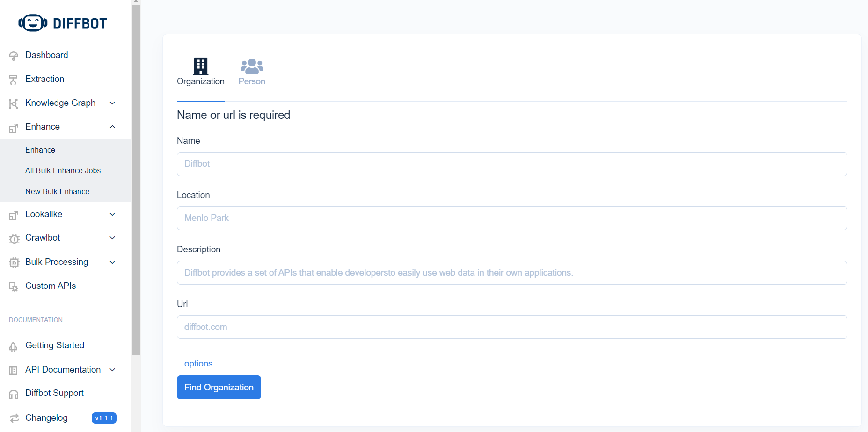Click the Diffbot Support headset icon
Screen dimensions: 868x432
tap(14, 394)
